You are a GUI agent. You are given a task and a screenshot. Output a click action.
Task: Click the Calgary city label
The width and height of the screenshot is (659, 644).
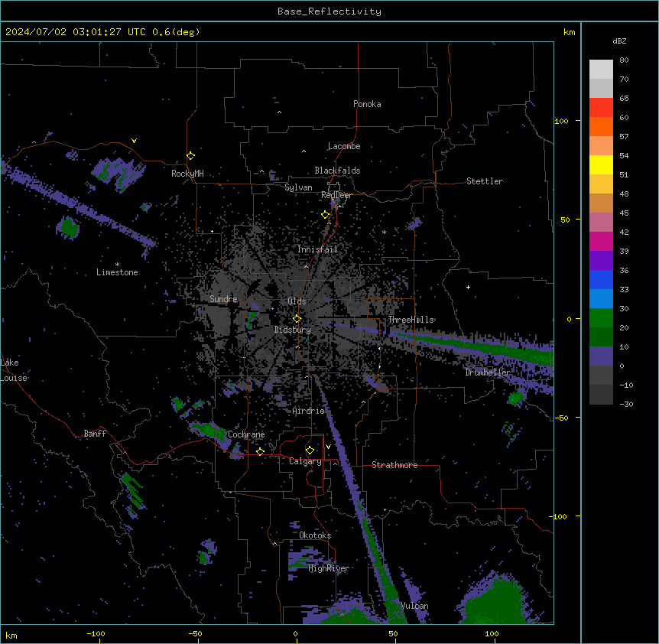click(305, 461)
